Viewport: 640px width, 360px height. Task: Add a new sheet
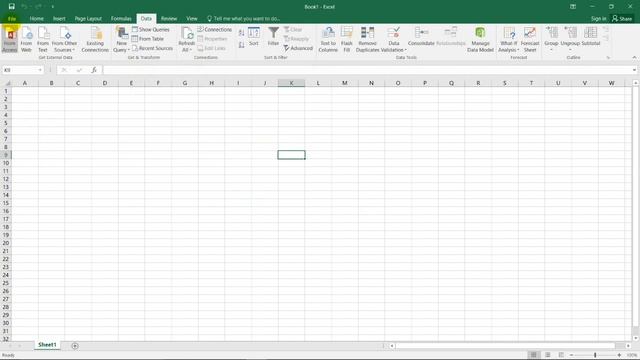(x=75, y=346)
